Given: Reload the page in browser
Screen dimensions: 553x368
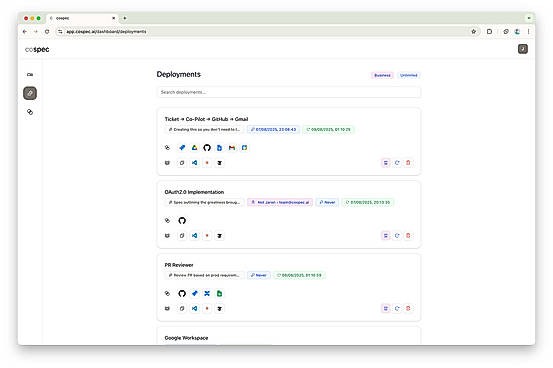Looking at the screenshot, I should coord(47,31).
